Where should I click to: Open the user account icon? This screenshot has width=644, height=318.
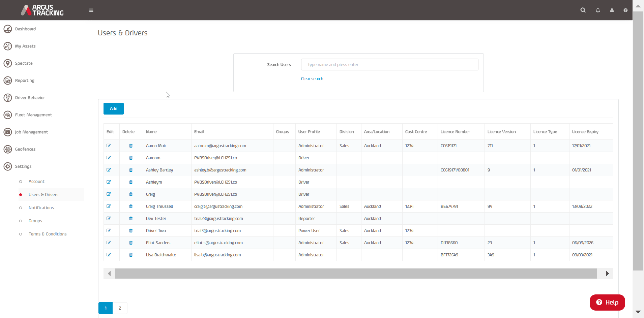click(612, 10)
